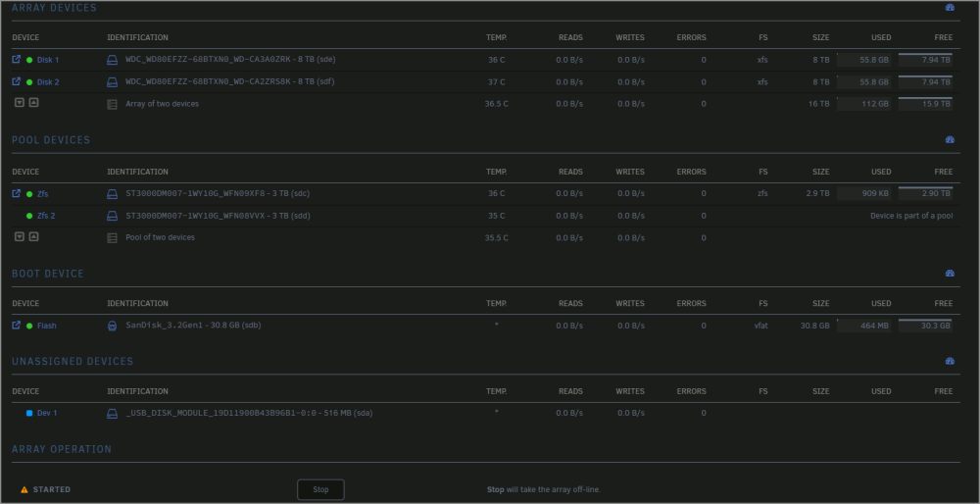This screenshot has width=980, height=504.
Task: Click Disk 1 temperature 36 C
Action: tap(497, 60)
